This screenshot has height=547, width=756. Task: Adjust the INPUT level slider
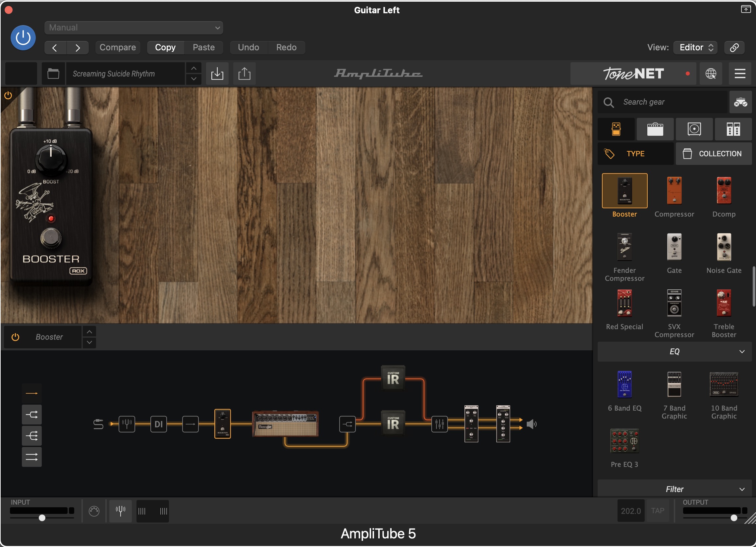click(42, 518)
